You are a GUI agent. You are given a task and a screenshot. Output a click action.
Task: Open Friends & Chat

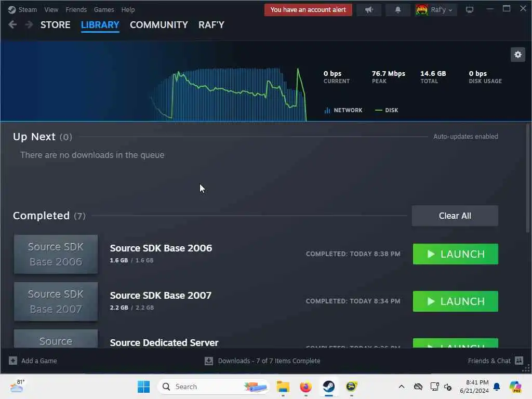[489, 361]
